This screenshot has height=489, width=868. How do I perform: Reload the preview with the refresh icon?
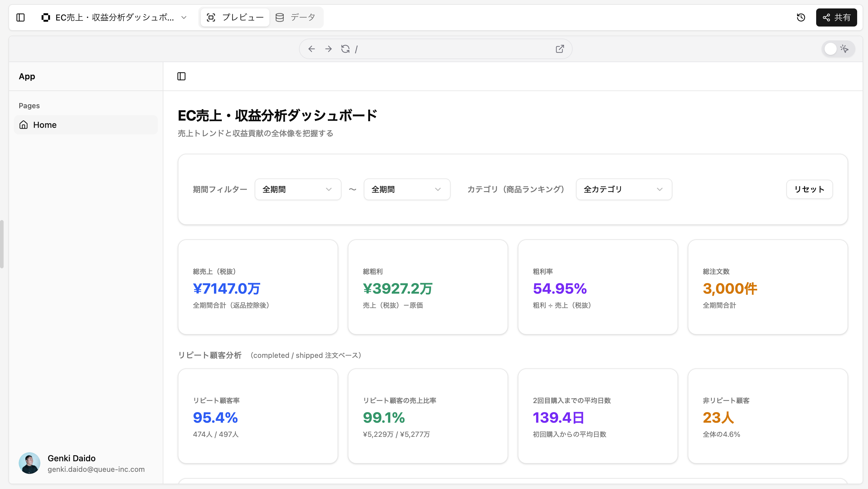point(345,49)
